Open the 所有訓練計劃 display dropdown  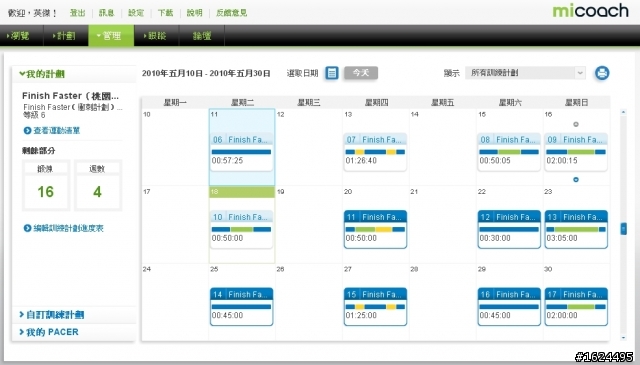click(x=525, y=73)
